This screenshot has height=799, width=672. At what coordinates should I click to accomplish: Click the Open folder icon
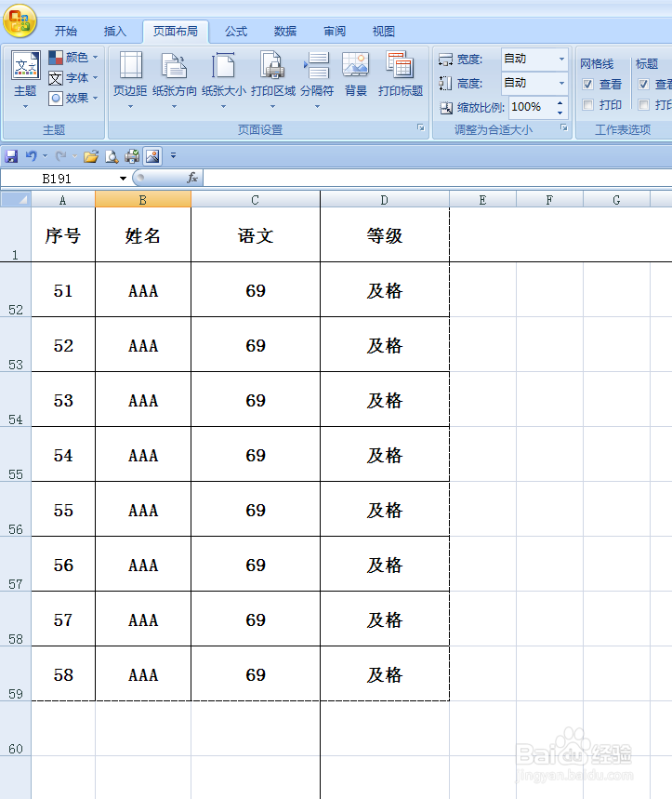pos(91,156)
